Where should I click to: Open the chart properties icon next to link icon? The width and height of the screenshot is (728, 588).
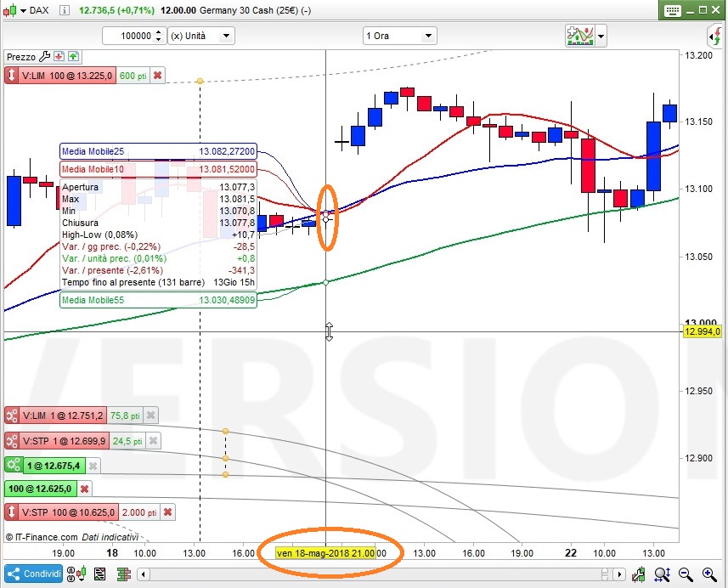(x=100, y=574)
